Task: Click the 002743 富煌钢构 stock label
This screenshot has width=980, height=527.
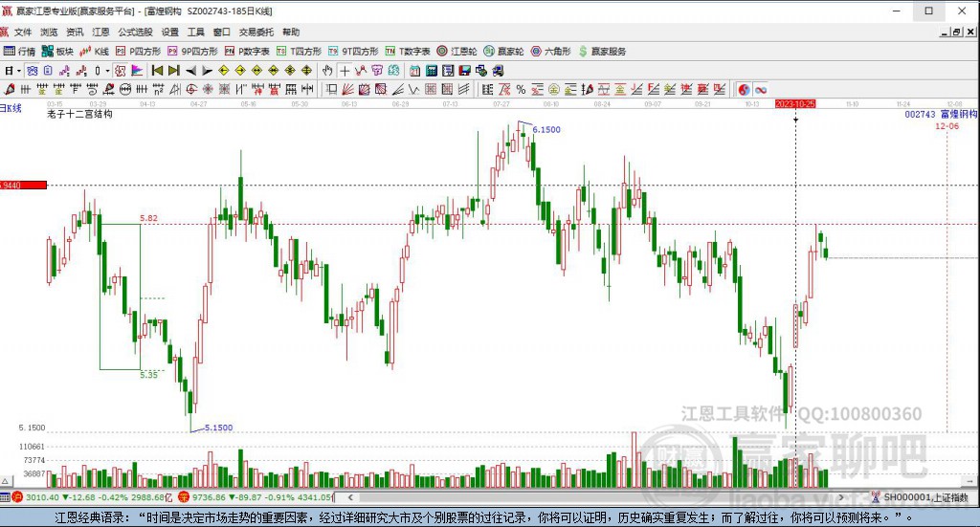Action: click(x=941, y=114)
